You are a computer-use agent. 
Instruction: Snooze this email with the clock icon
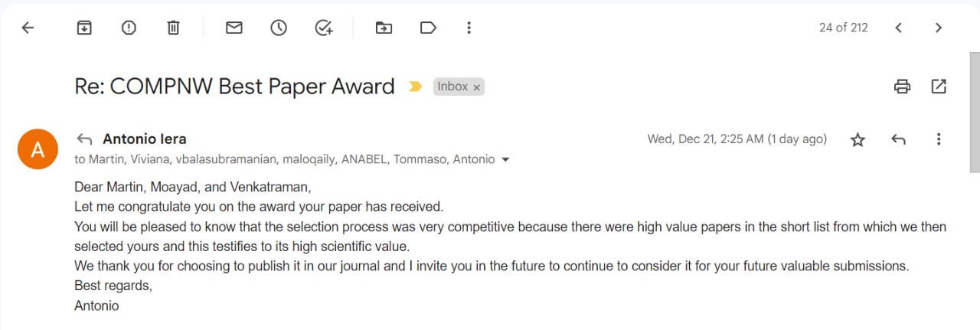click(279, 28)
